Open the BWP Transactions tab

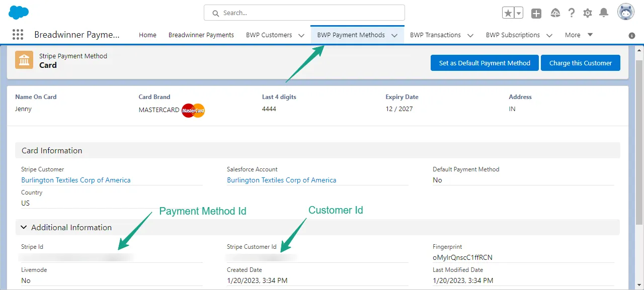pyautogui.click(x=435, y=35)
